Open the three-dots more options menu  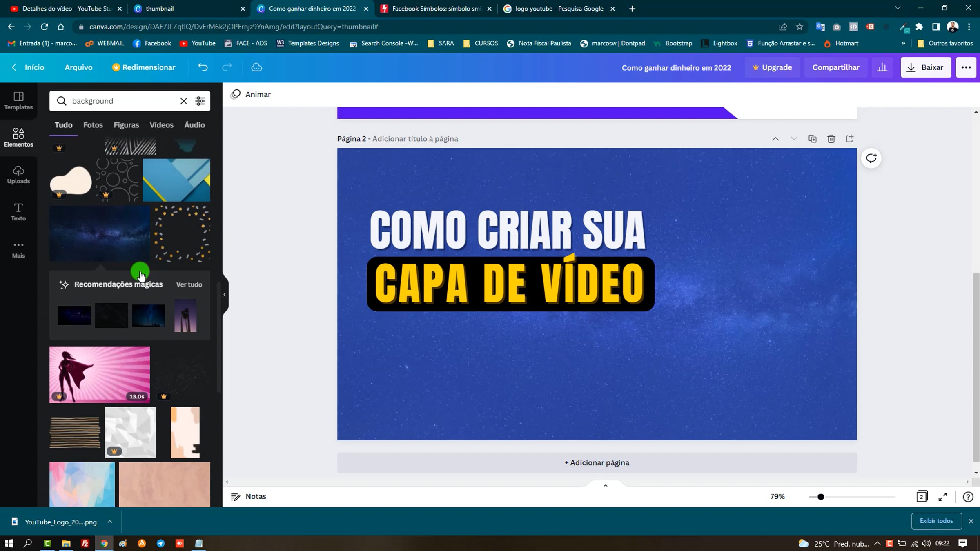pyautogui.click(x=966, y=67)
